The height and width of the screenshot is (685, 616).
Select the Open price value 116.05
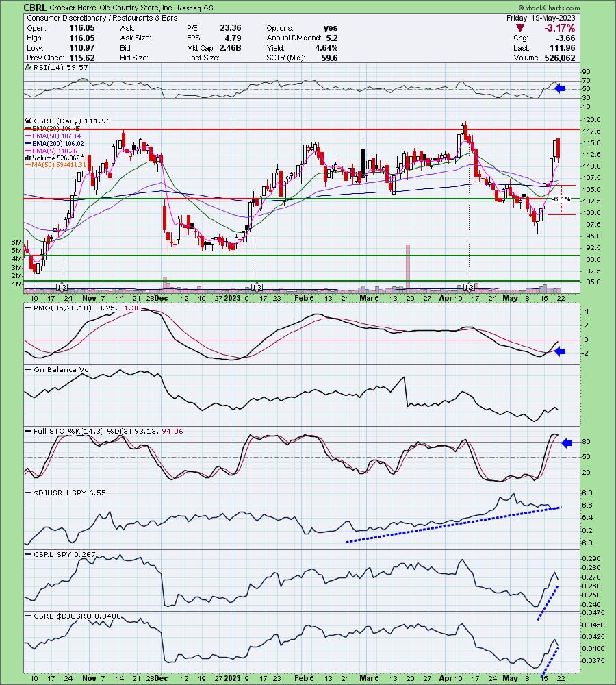81,28
